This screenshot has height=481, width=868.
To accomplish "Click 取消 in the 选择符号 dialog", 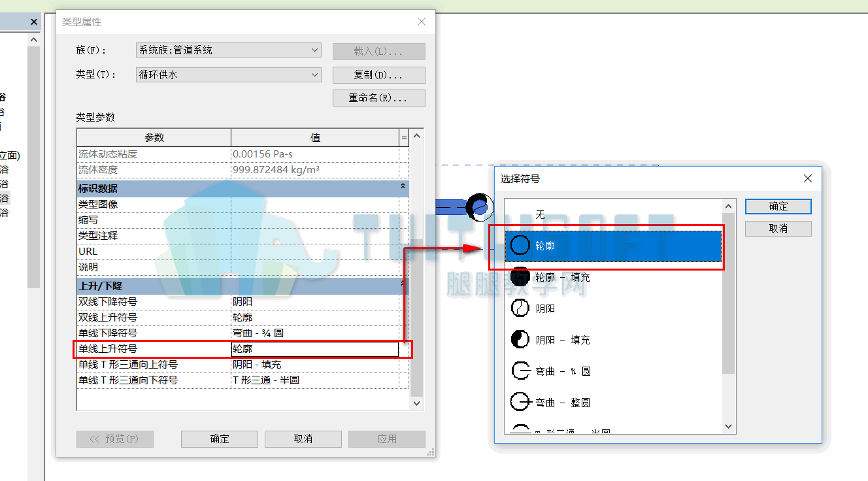I will 778,229.
